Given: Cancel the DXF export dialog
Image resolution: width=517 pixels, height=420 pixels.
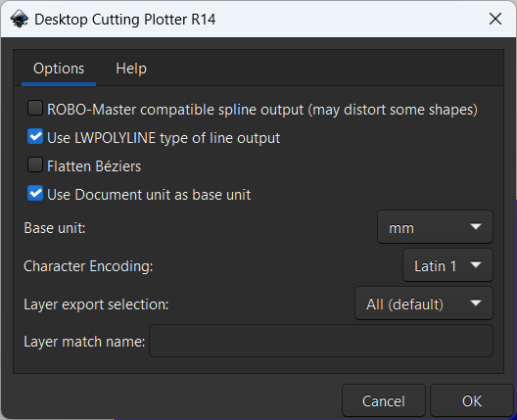Looking at the screenshot, I should coord(384,400).
